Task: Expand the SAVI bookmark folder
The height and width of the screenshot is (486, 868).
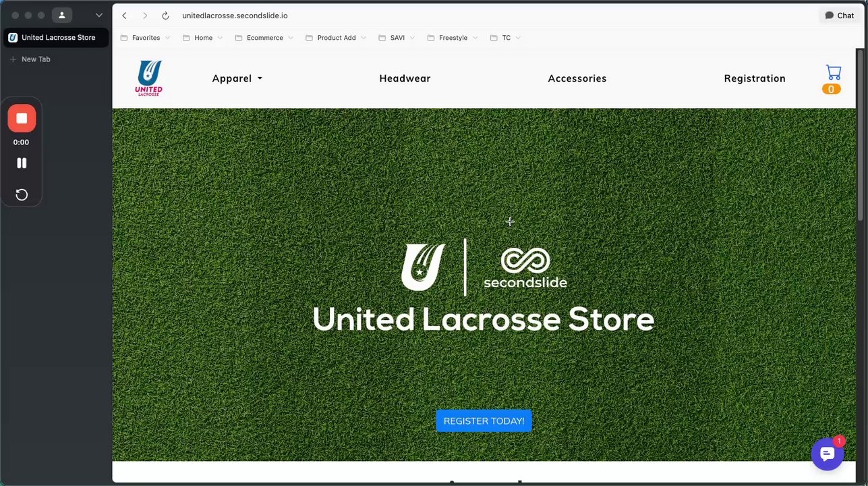Action: 397,38
